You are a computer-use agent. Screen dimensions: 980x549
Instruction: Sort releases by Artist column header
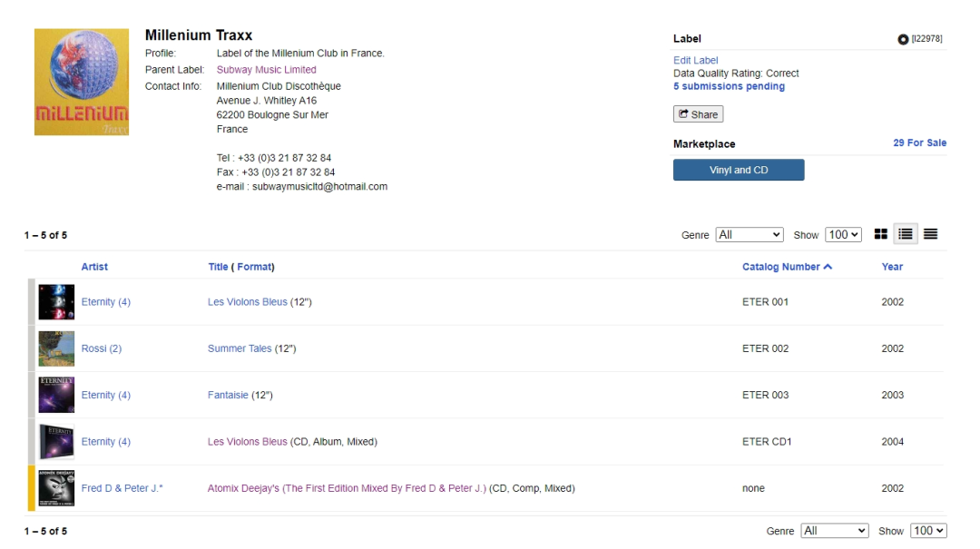[x=94, y=267]
